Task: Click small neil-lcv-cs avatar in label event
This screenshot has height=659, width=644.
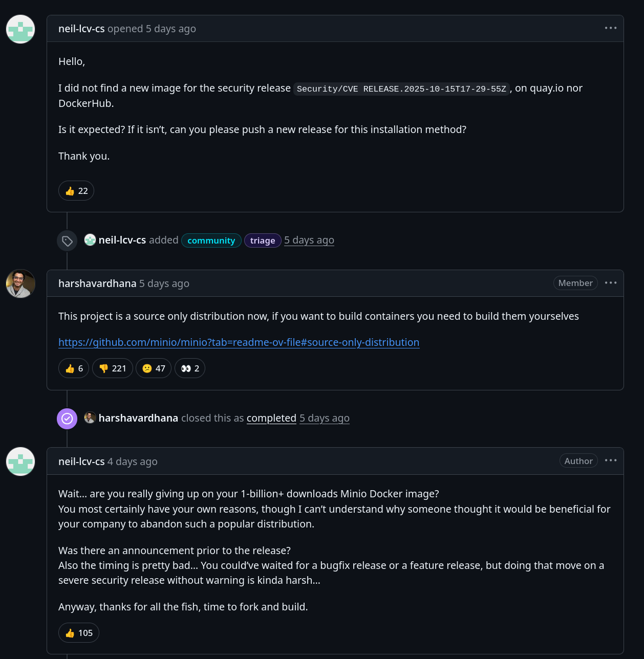Action: coord(90,239)
